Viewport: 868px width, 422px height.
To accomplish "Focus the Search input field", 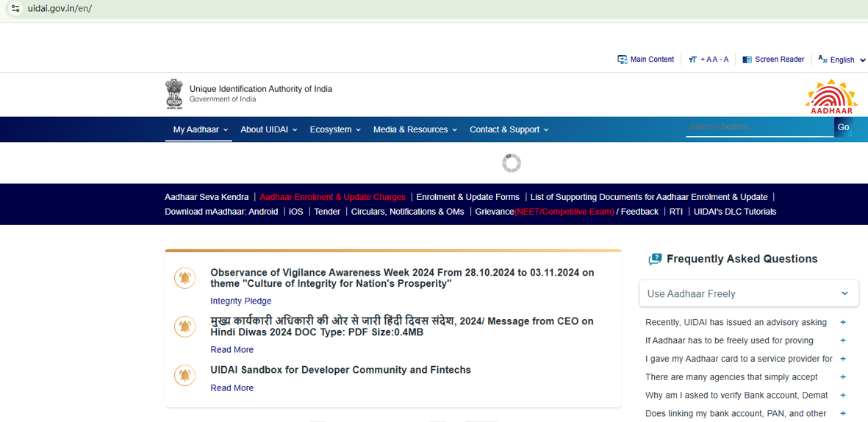I will (758, 126).
